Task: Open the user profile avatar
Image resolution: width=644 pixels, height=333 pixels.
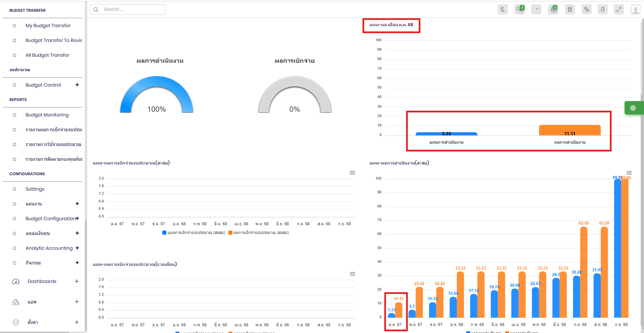Action: [x=635, y=9]
